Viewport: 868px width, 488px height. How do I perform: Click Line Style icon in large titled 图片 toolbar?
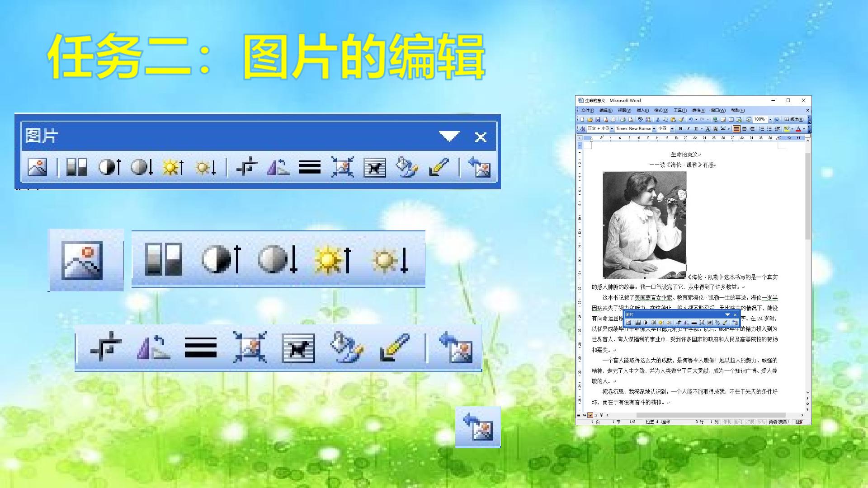point(310,167)
